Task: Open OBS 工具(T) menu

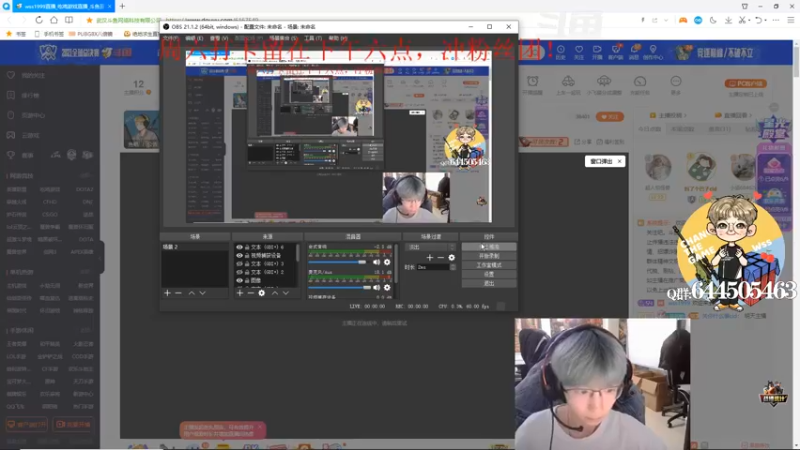Action: pyautogui.click(x=313, y=38)
